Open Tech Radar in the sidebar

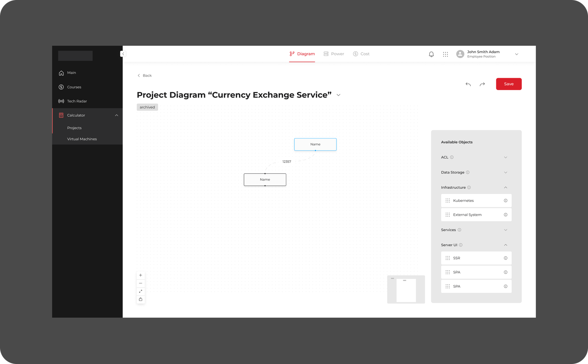[x=88, y=101]
